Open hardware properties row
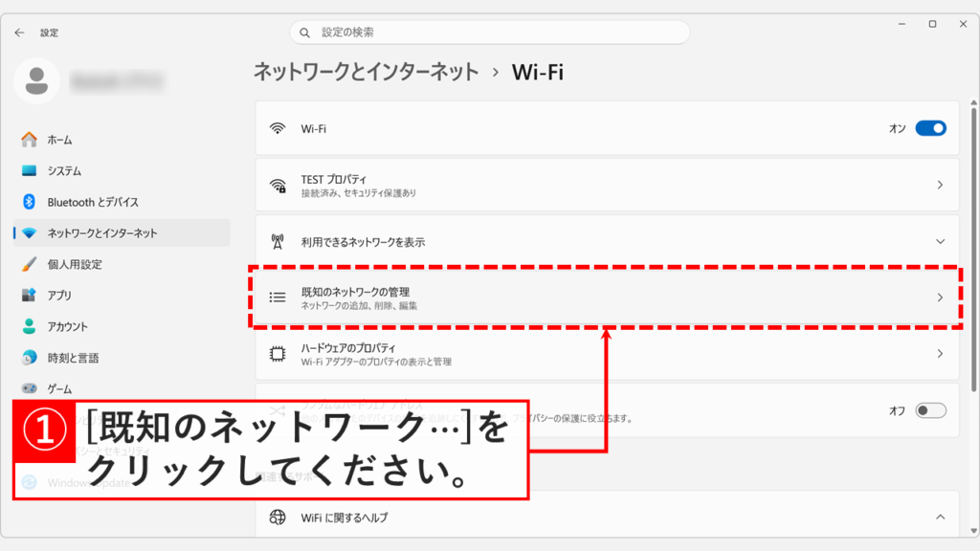This screenshot has height=551, width=980. (607, 354)
